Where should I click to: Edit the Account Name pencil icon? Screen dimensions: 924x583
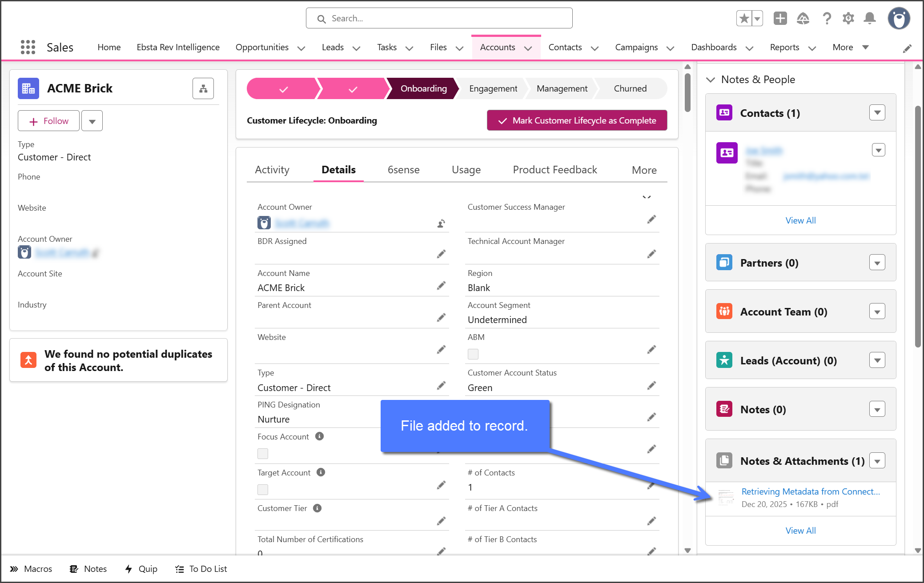pyautogui.click(x=441, y=286)
